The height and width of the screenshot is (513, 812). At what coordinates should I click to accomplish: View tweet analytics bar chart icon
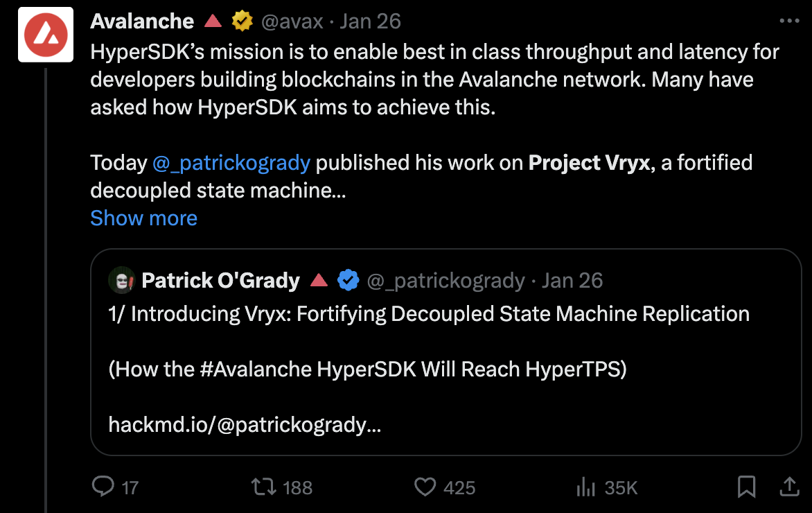coord(585,487)
